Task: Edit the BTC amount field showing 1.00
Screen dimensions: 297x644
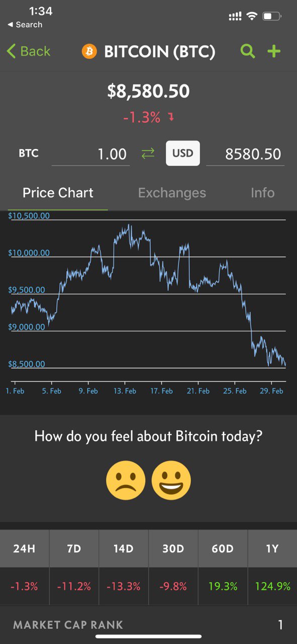Action: click(x=91, y=154)
